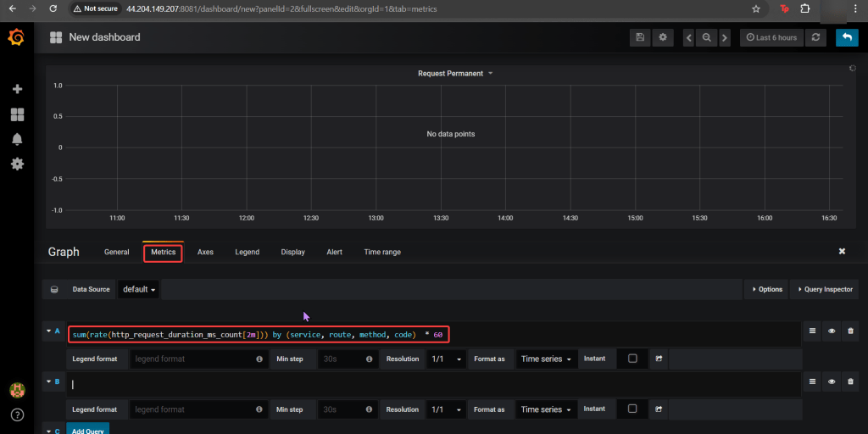Click the Query Inspector button

826,289
